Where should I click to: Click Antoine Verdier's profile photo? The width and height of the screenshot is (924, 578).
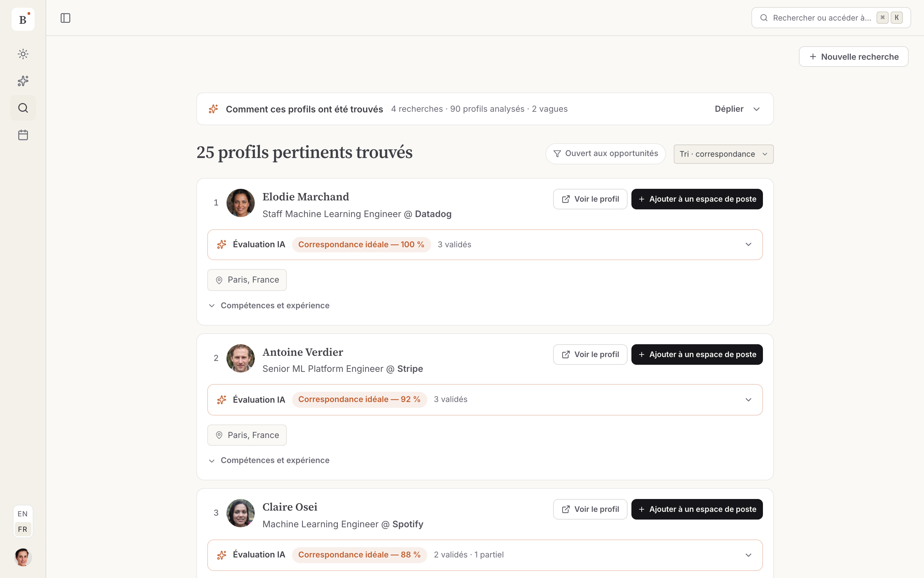tap(241, 358)
